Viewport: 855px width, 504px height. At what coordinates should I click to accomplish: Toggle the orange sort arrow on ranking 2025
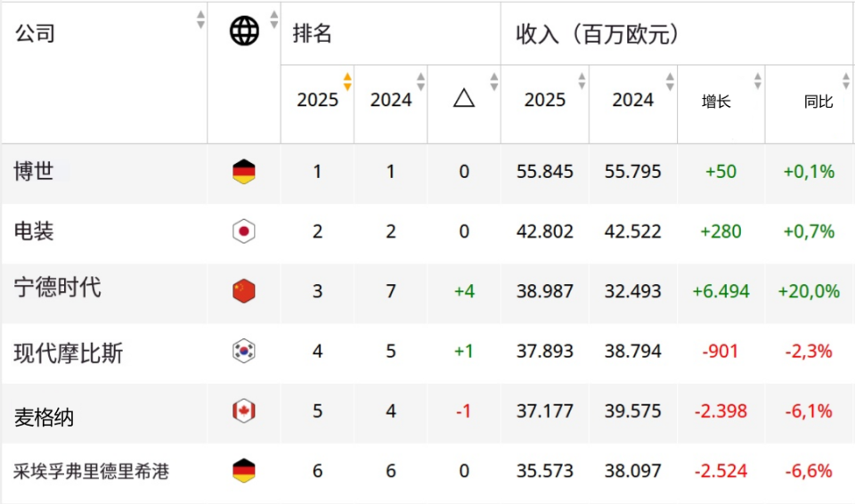[x=347, y=81]
